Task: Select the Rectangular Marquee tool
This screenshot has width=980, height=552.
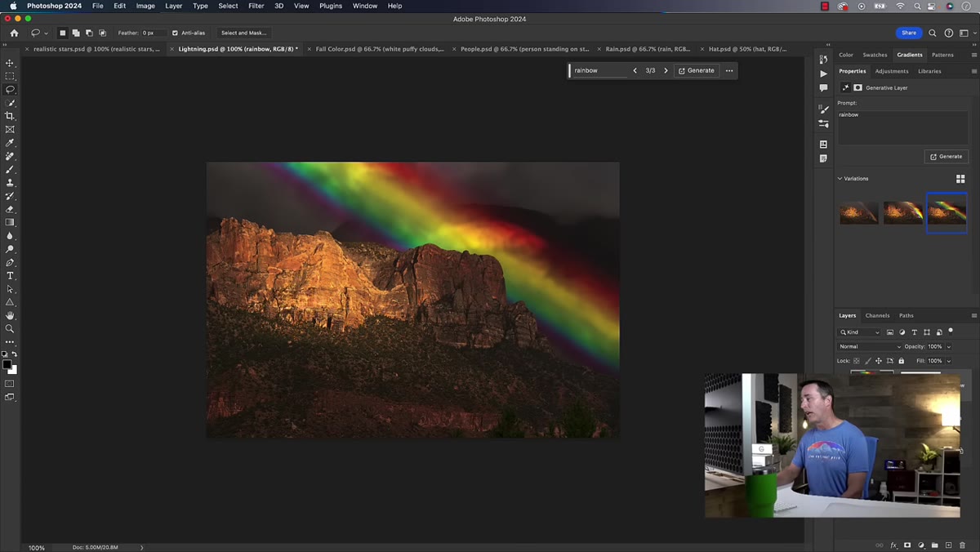Action: [10, 76]
